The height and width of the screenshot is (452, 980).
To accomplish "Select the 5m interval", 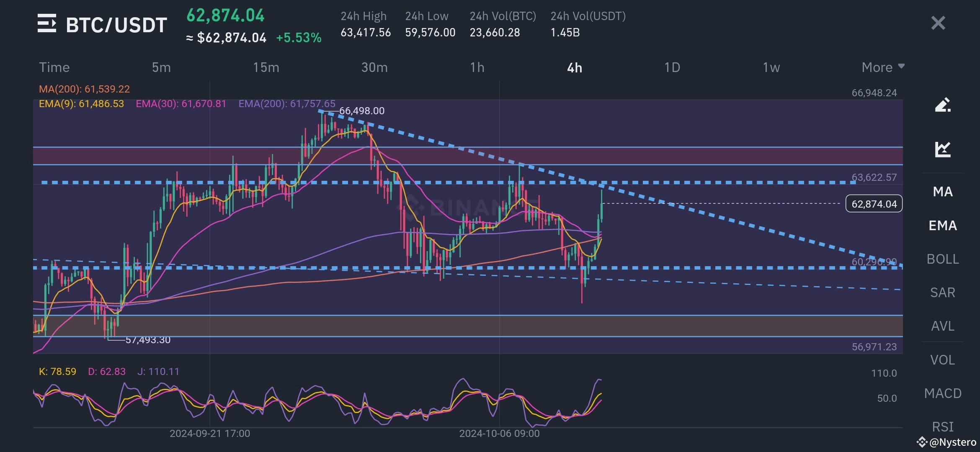I will (161, 67).
